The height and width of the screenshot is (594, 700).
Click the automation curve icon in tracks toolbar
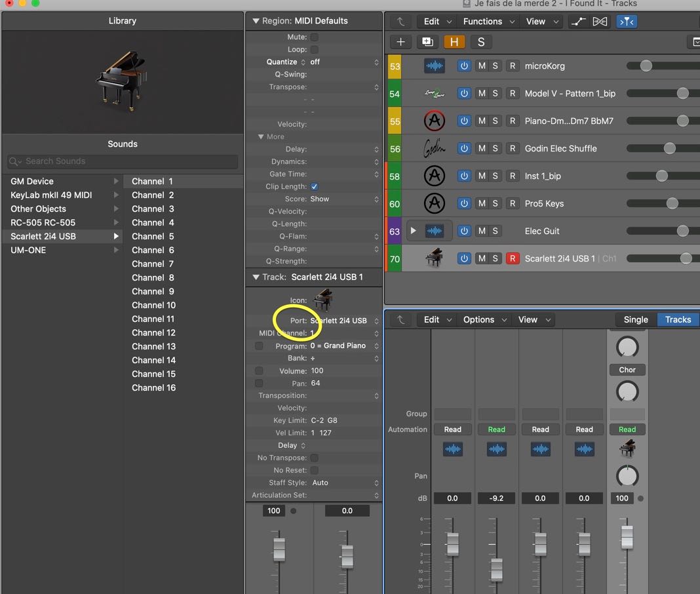[577, 22]
